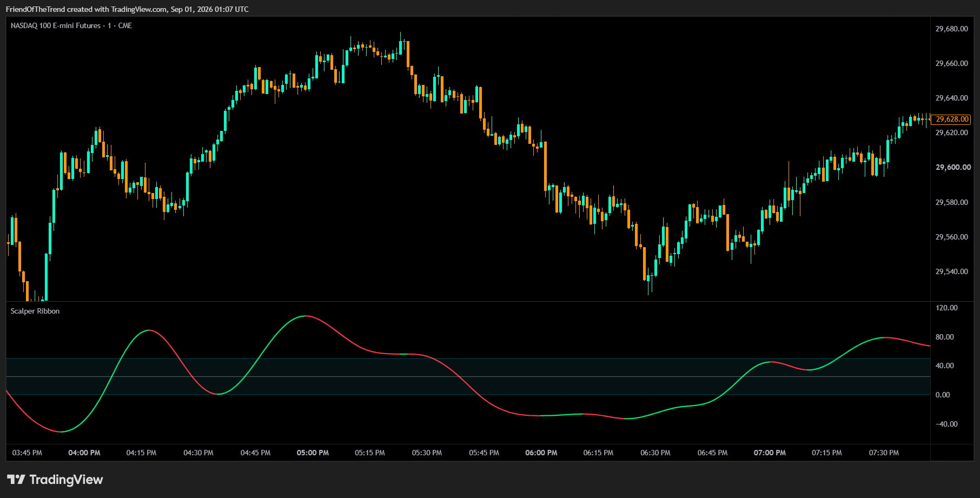Click the 04:45 PM time label
The width and height of the screenshot is (980, 498).
click(x=255, y=453)
